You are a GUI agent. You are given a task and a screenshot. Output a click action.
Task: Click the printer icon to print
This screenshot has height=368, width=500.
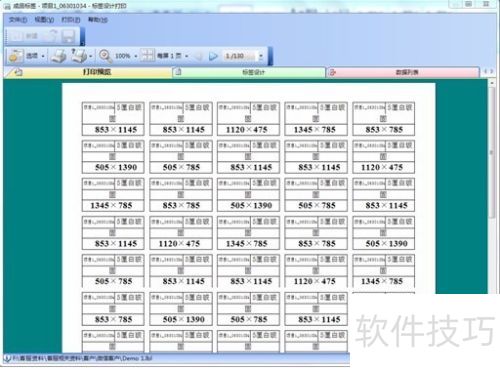click(59, 56)
